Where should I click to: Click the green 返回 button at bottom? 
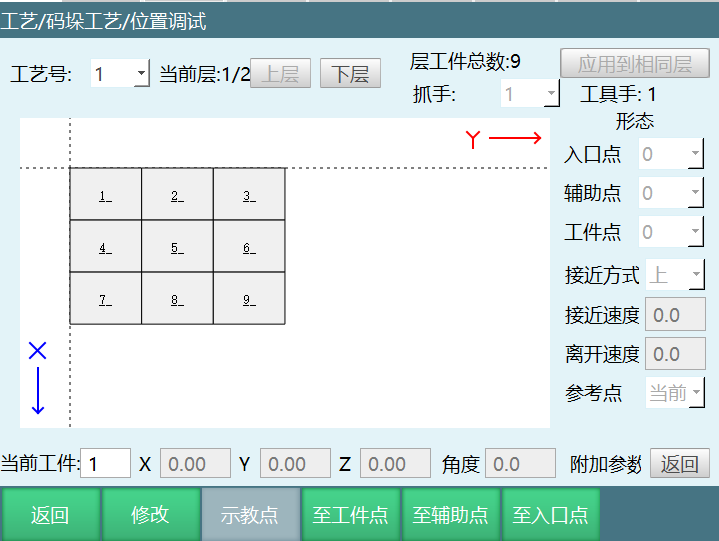pos(50,515)
